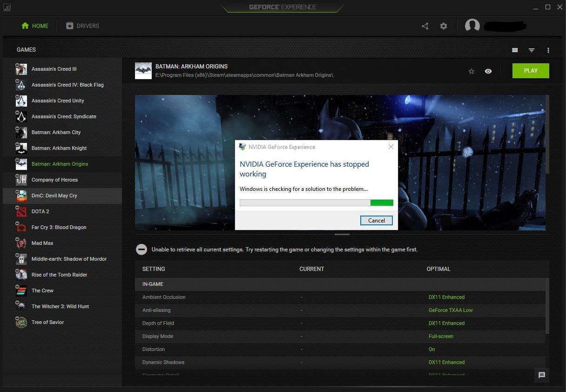This screenshot has height=392, width=566.
Task: Toggle the eye visibility icon for game
Action: click(x=488, y=71)
